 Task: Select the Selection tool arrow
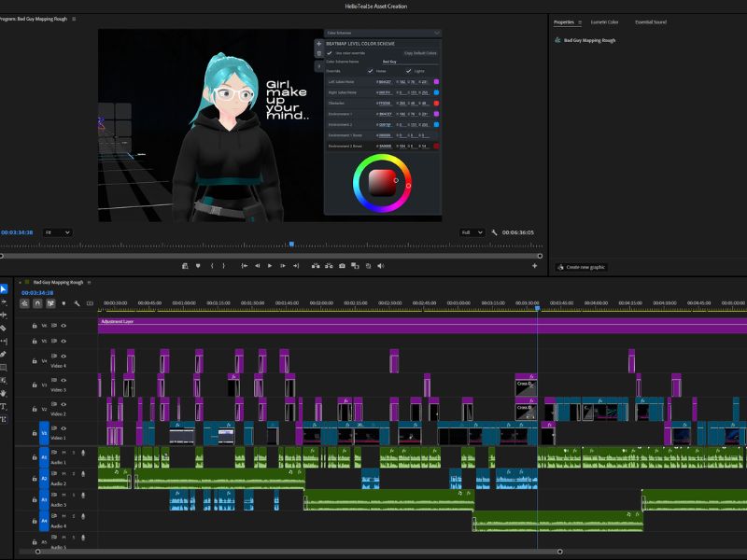(4, 288)
